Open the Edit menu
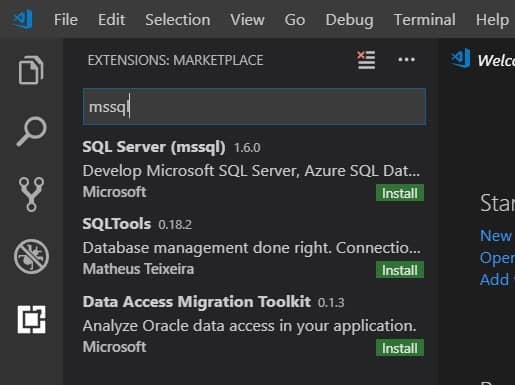 (111, 20)
